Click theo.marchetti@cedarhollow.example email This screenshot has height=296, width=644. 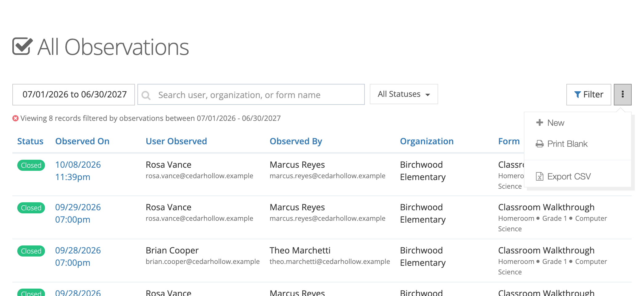(330, 261)
